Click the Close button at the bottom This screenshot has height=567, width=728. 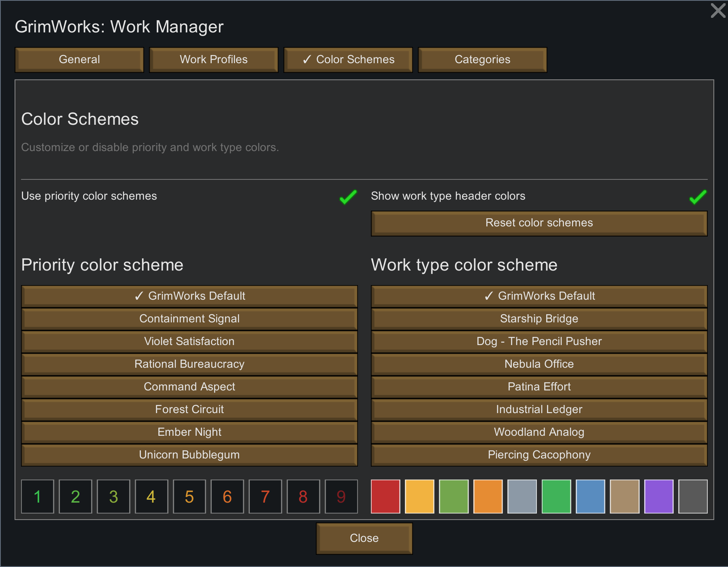coord(364,538)
